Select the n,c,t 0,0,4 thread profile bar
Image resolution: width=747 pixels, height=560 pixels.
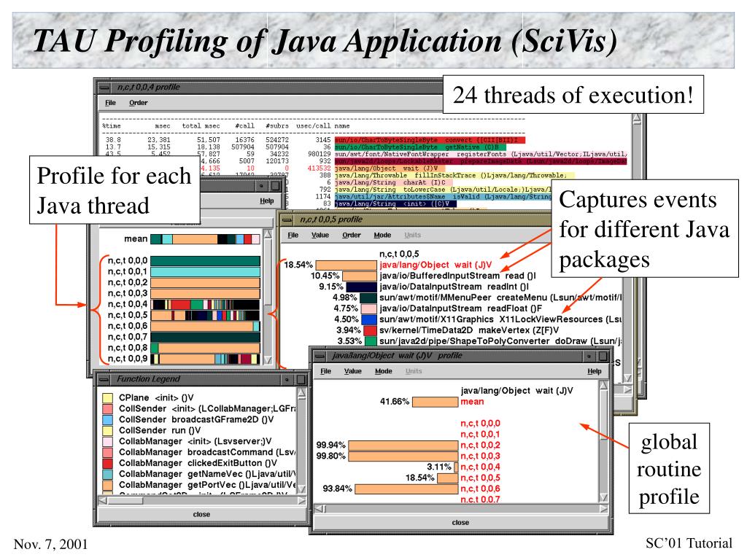click(205, 304)
